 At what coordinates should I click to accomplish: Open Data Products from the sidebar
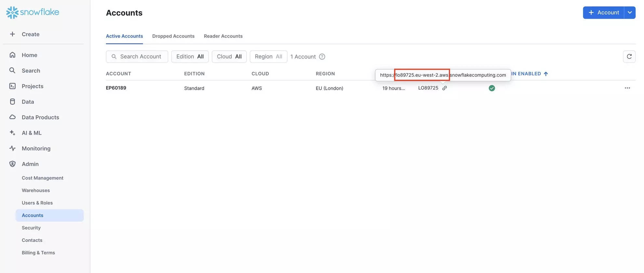click(x=40, y=117)
